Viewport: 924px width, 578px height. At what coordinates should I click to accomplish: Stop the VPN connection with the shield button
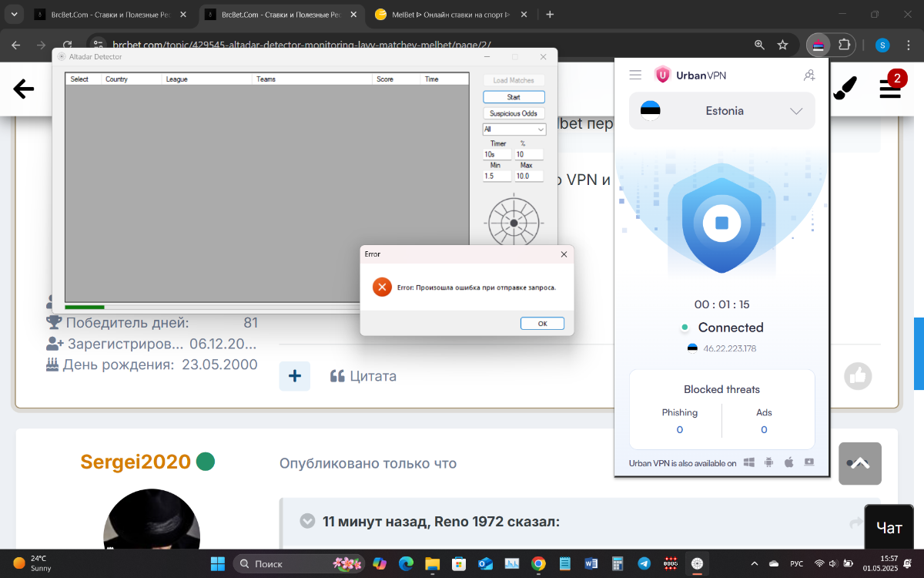coord(721,223)
